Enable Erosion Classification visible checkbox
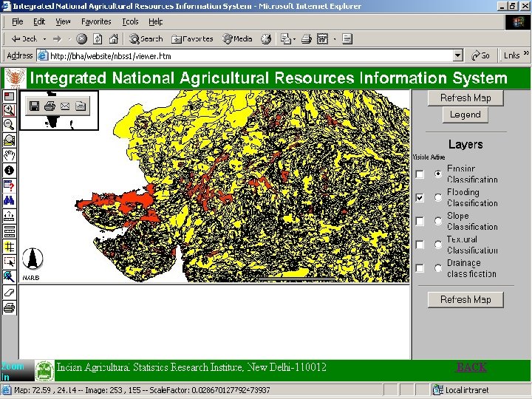Viewport: 532px width, 399px height. click(x=420, y=174)
